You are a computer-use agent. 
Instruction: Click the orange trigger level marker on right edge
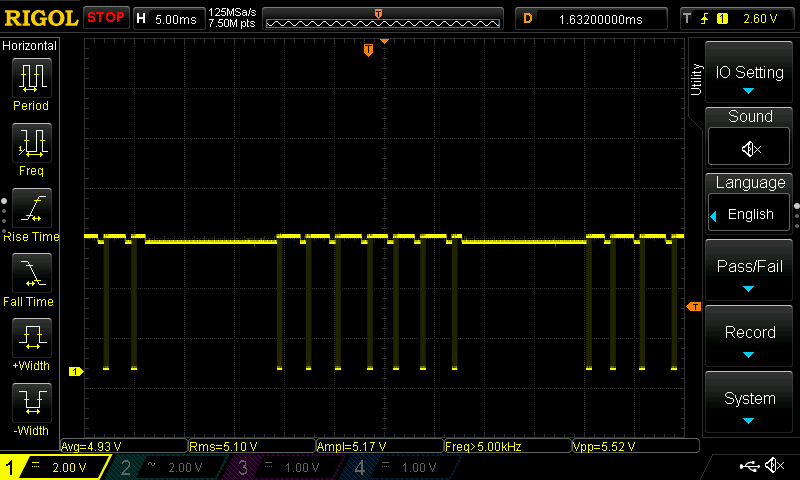tap(695, 306)
